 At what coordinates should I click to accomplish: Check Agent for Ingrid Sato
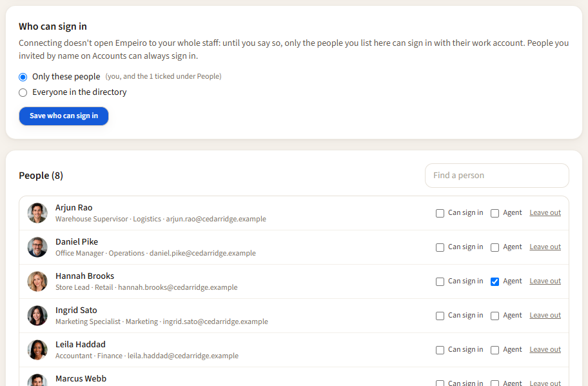[x=495, y=316]
